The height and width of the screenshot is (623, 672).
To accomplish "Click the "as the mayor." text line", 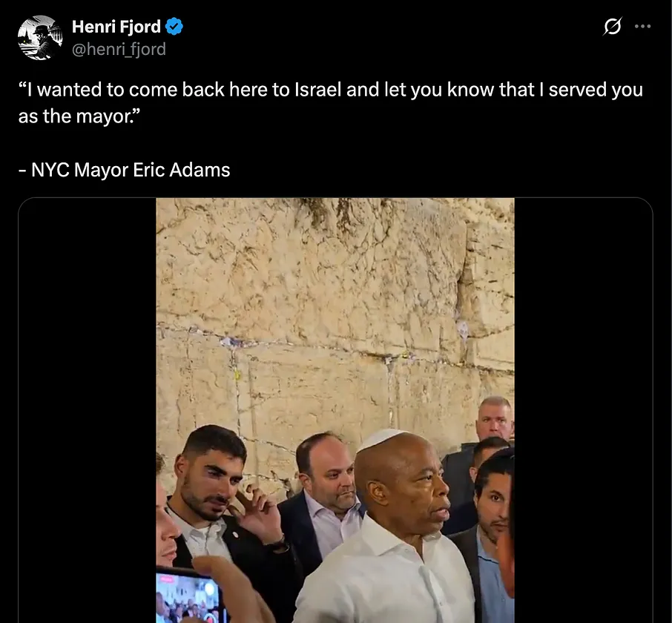I will pyautogui.click(x=79, y=116).
